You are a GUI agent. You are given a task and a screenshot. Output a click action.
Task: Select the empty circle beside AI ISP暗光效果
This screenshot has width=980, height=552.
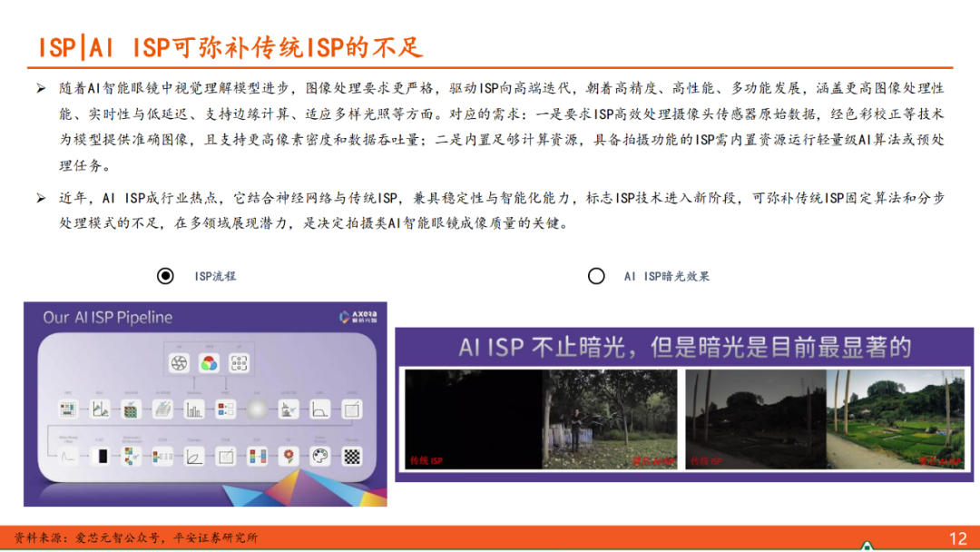click(x=596, y=276)
